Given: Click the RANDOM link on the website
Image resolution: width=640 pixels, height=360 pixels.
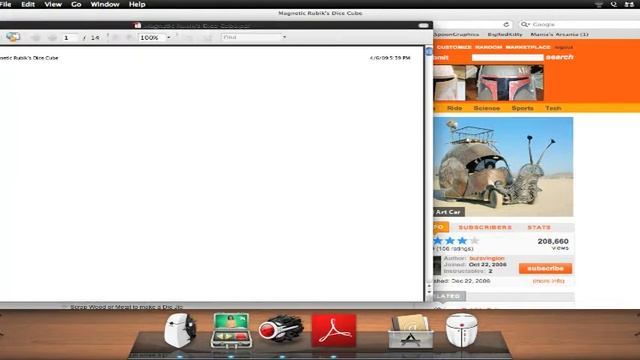Looking at the screenshot, I should 489,47.
